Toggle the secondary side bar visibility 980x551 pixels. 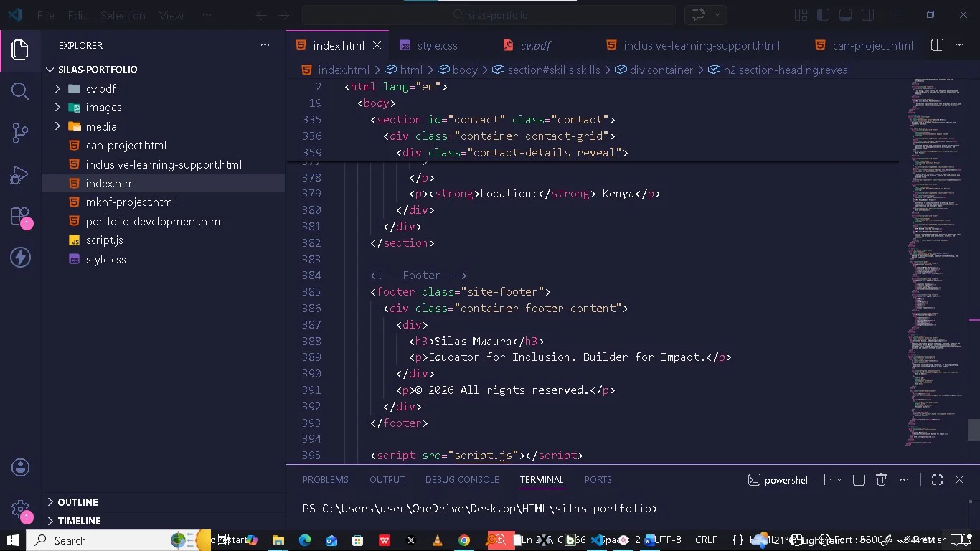[867, 15]
